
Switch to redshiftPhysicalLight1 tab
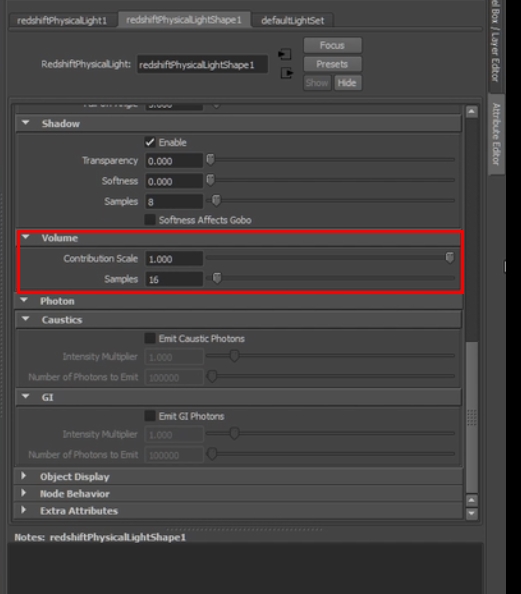pos(62,20)
